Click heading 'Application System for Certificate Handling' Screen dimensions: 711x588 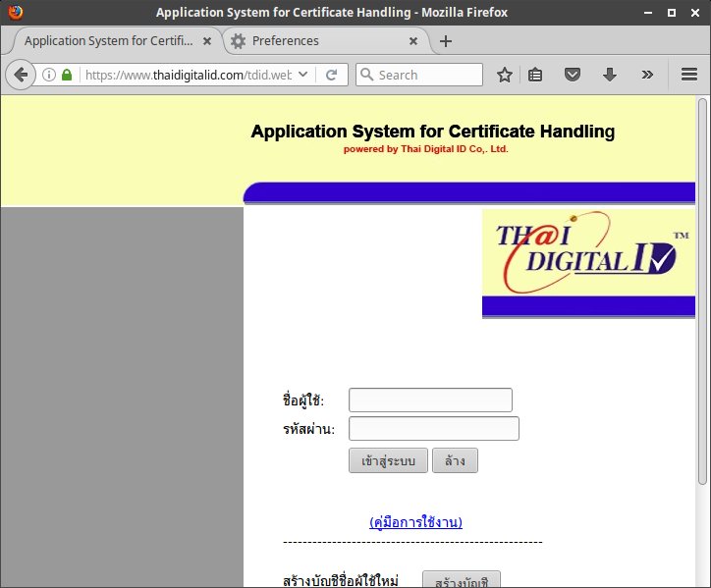433,132
